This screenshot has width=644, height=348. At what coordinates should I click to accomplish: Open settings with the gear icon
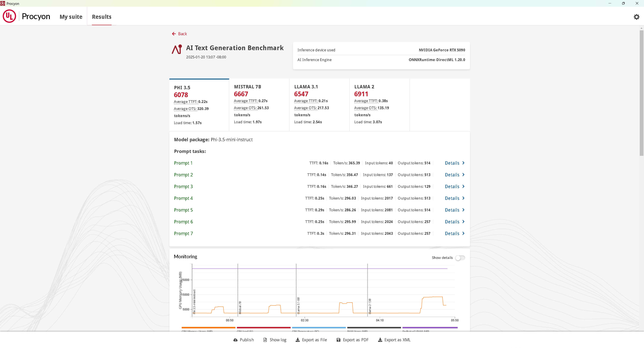click(x=636, y=17)
